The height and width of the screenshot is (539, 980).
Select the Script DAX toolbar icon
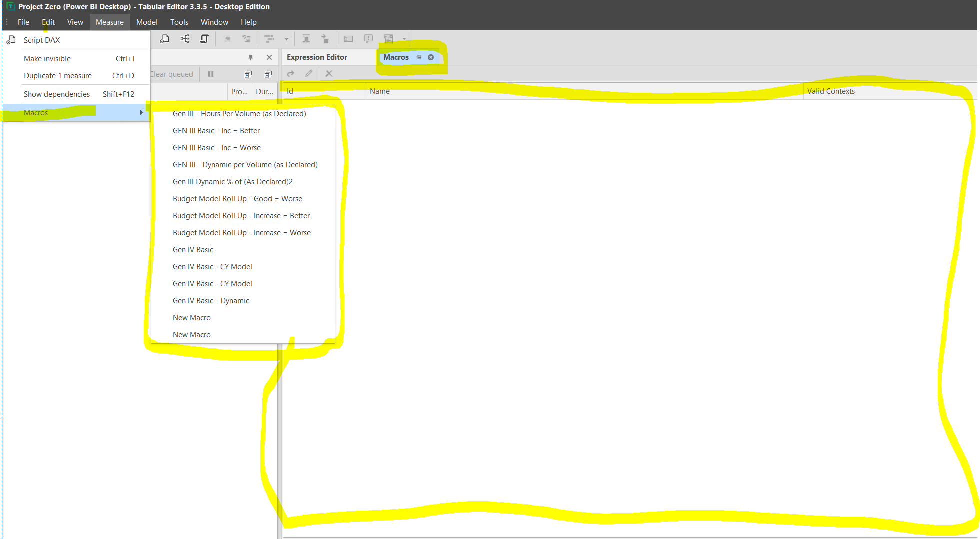pos(164,39)
